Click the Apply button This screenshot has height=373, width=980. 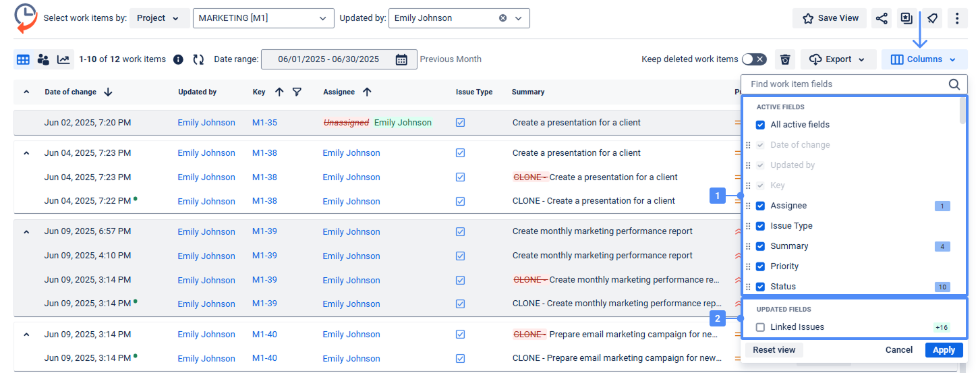click(x=944, y=350)
